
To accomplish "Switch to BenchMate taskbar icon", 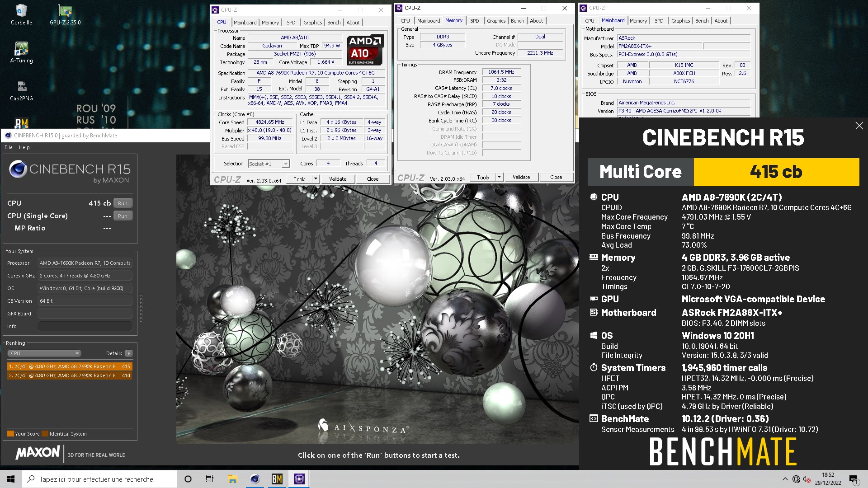I will (277, 479).
